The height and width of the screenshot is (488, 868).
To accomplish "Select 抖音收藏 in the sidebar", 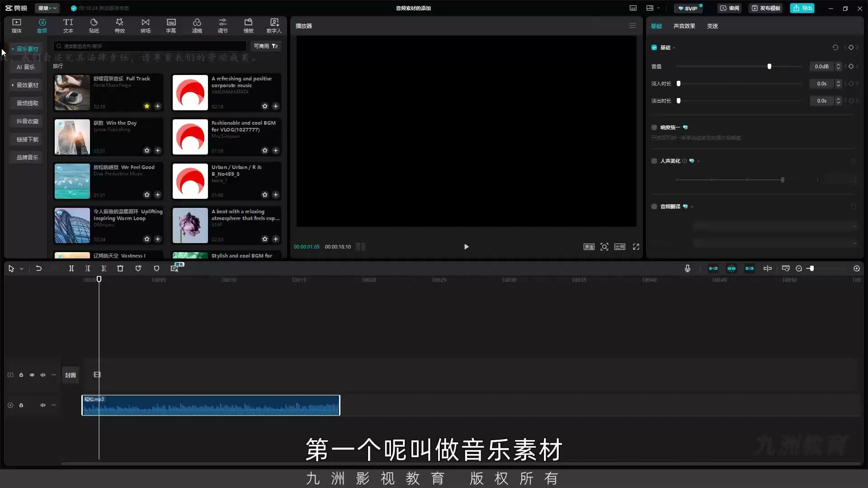I will 27,121.
